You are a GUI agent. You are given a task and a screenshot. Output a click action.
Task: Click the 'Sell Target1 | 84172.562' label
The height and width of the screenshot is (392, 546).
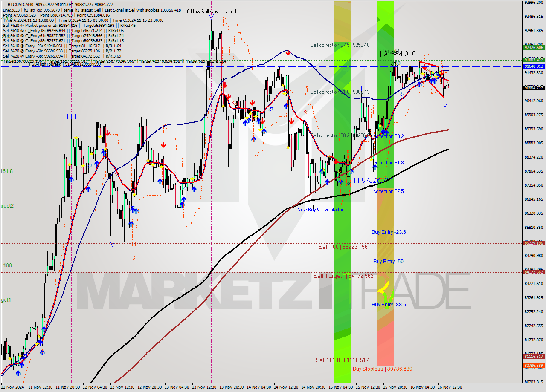pos(343,276)
